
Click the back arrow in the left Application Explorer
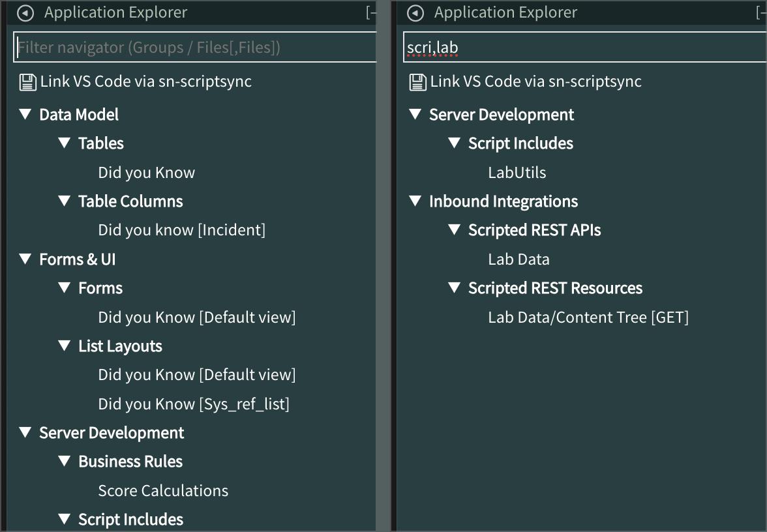[25, 13]
